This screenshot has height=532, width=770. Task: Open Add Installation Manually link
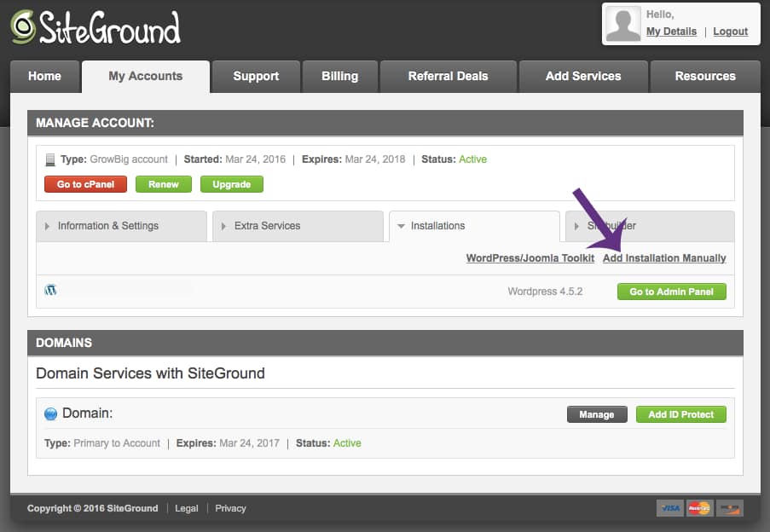point(664,258)
